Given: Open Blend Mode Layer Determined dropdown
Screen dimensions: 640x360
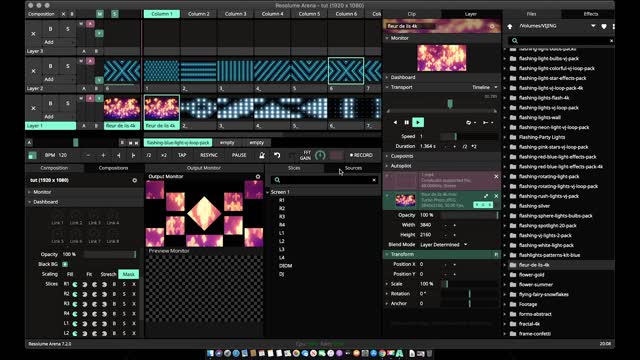Looking at the screenshot, I should 444,245.
